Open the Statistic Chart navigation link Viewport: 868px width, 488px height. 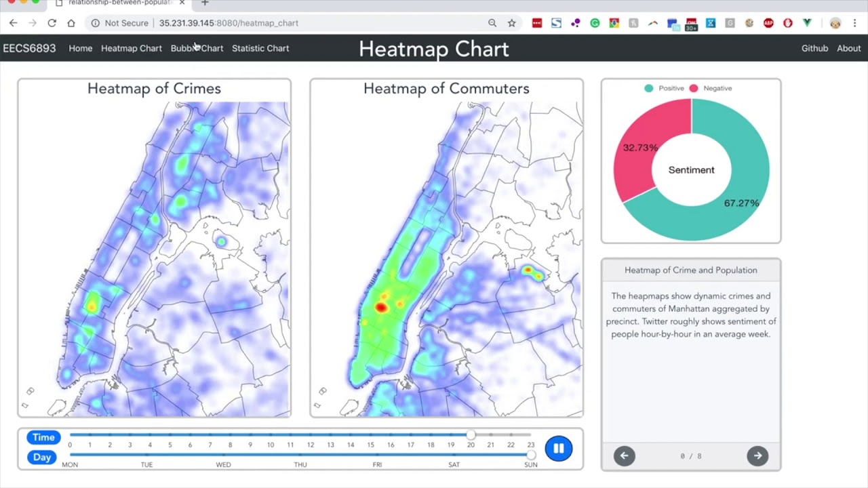[260, 48]
